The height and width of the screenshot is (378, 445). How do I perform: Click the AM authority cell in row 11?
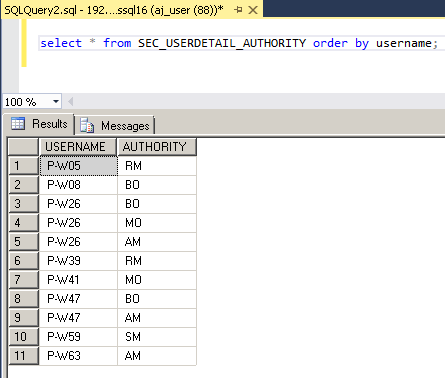(x=157, y=356)
